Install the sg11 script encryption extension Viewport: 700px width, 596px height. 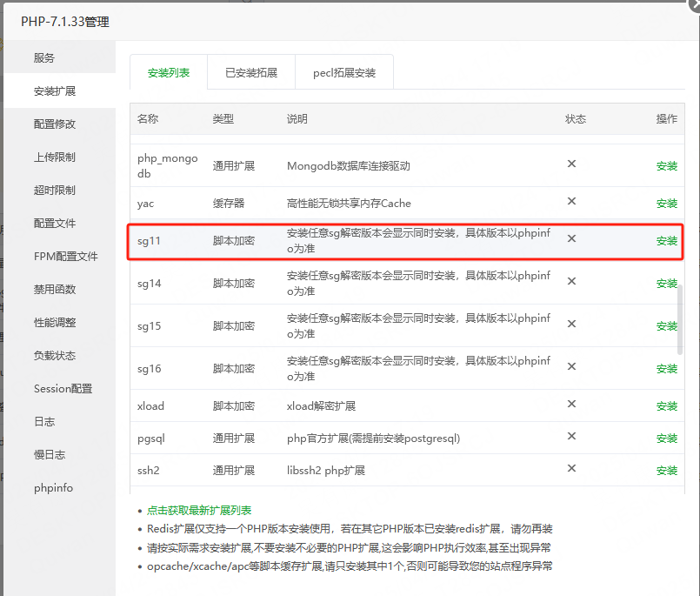[x=666, y=241]
